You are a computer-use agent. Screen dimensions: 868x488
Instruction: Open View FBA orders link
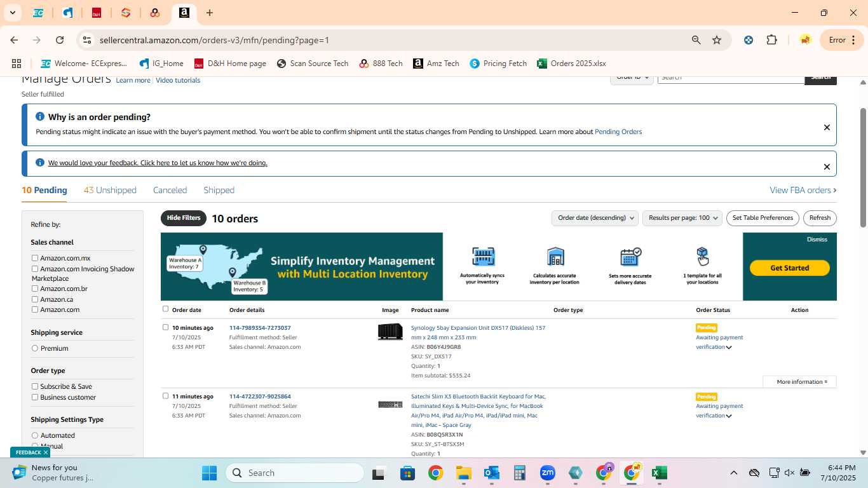[x=803, y=190]
